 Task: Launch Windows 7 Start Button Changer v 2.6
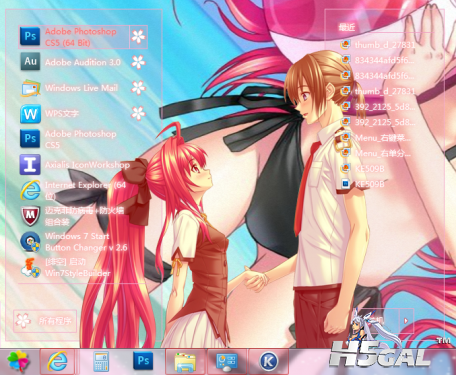click(74, 242)
